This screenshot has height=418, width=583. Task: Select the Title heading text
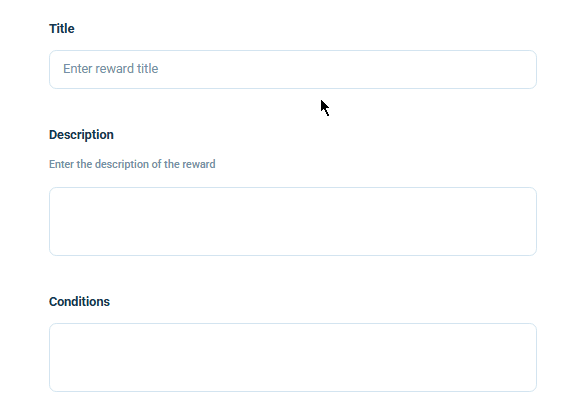(x=62, y=29)
